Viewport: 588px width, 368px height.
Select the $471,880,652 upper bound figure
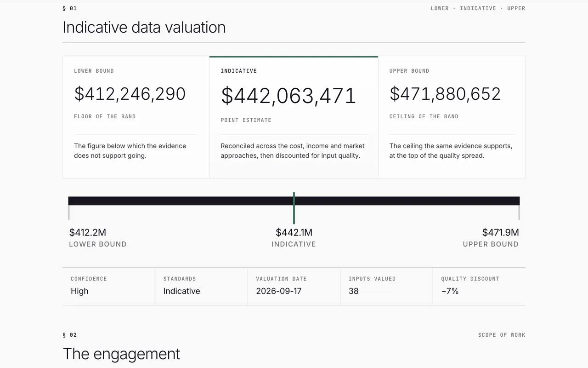pyautogui.click(x=445, y=94)
